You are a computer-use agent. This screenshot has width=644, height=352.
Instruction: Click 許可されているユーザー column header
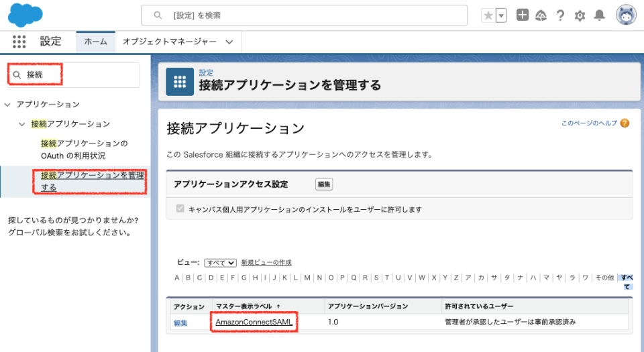coord(479,306)
